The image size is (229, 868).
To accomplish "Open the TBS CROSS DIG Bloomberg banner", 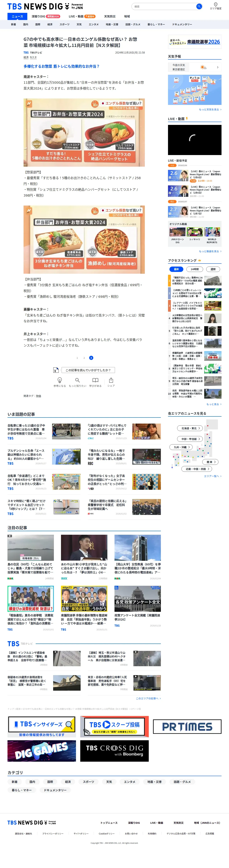I will tap(114, 751).
